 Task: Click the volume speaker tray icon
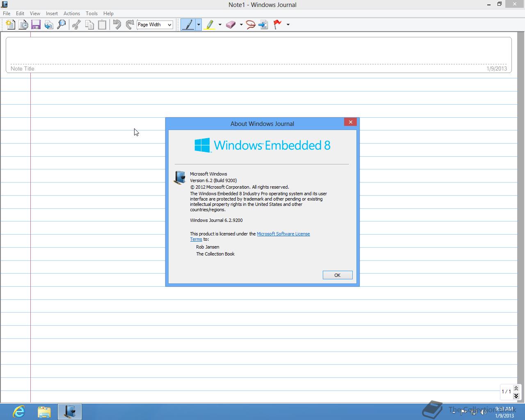[x=484, y=412]
